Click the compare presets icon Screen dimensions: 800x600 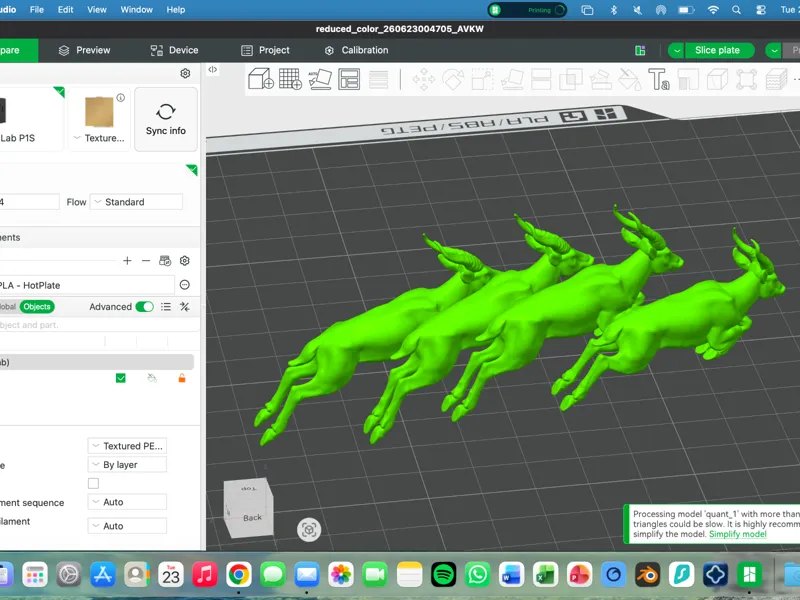tap(185, 307)
